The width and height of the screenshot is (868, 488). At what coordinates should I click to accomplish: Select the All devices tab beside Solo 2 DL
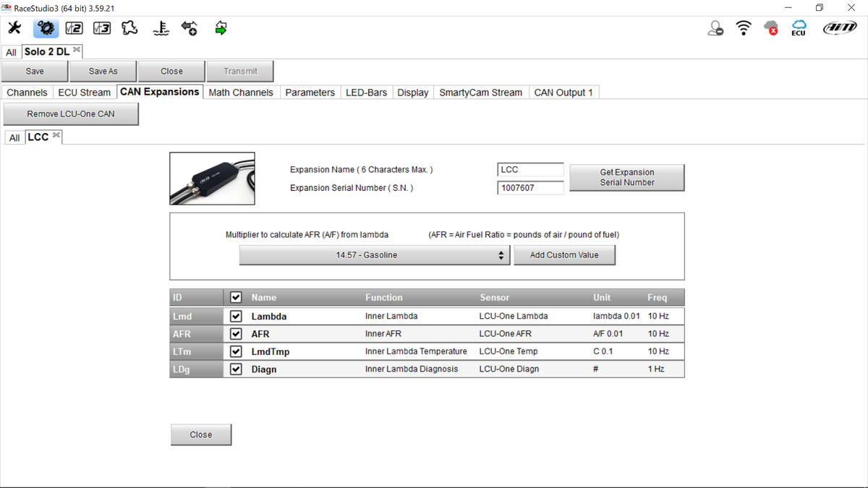click(12, 52)
